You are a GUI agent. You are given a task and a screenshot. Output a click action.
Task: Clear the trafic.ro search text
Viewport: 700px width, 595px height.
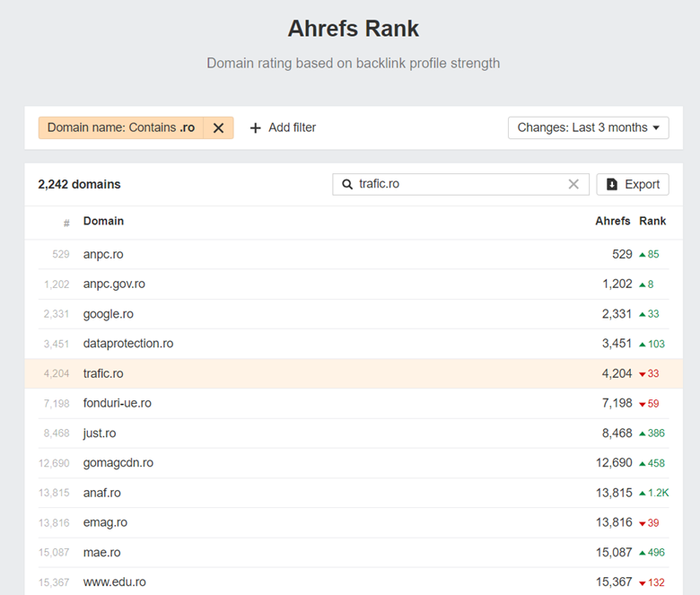pyautogui.click(x=573, y=184)
